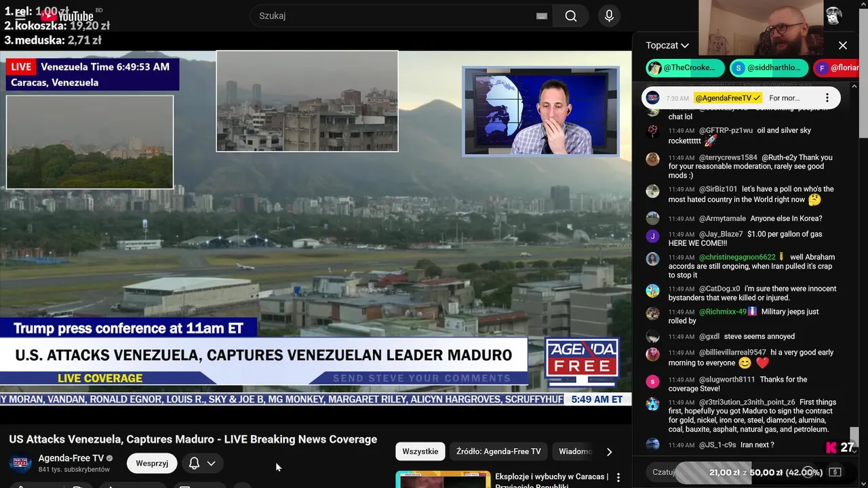Click the @GFTRP-pz1wu username in chat
868x488 pixels.
click(726, 130)
